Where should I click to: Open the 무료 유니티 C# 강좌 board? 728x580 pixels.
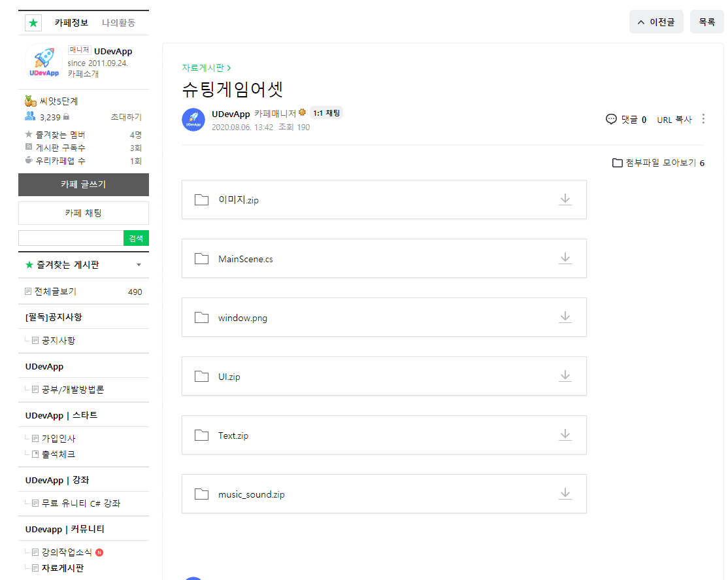tap(81, 503)
